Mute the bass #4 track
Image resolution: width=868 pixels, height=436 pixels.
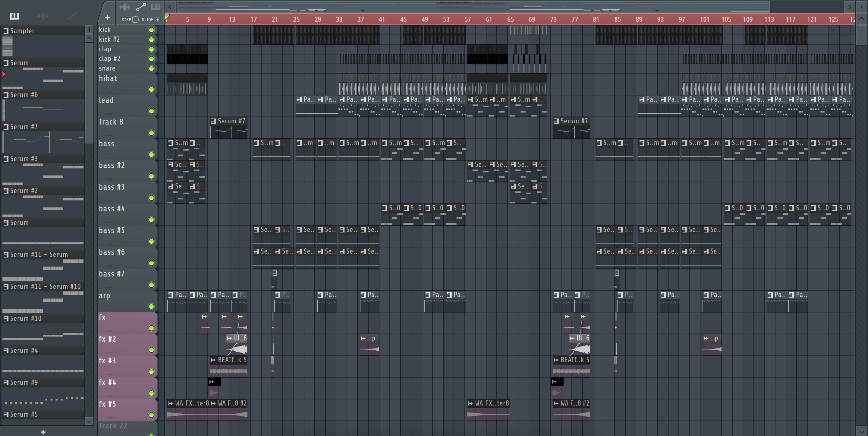pyautogui.click(x=152, y=220)
